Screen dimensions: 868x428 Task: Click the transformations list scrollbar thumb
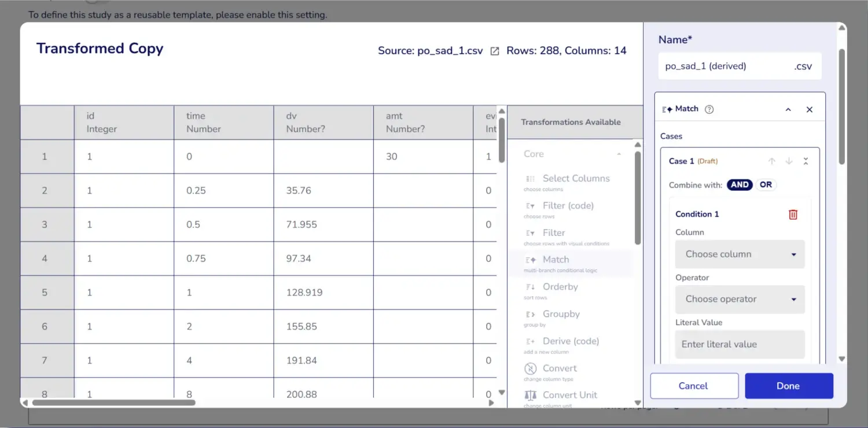[x=638, y=197]
